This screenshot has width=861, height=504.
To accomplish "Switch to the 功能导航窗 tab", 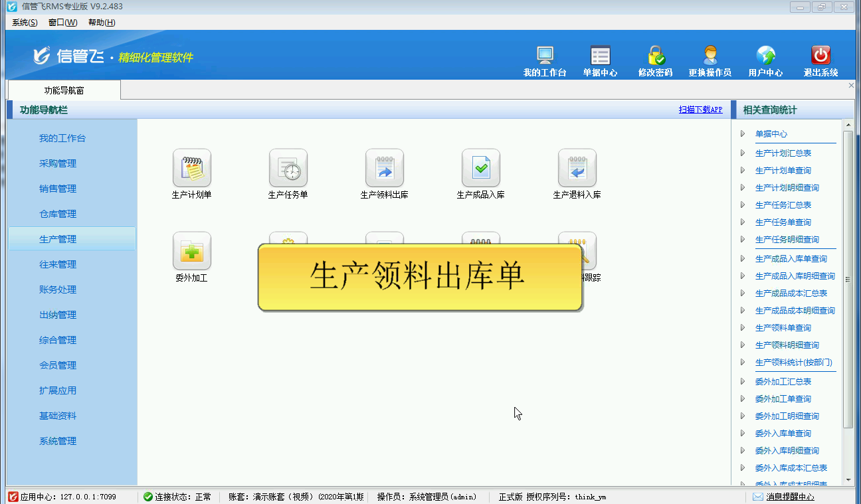I will pos(64,90).
